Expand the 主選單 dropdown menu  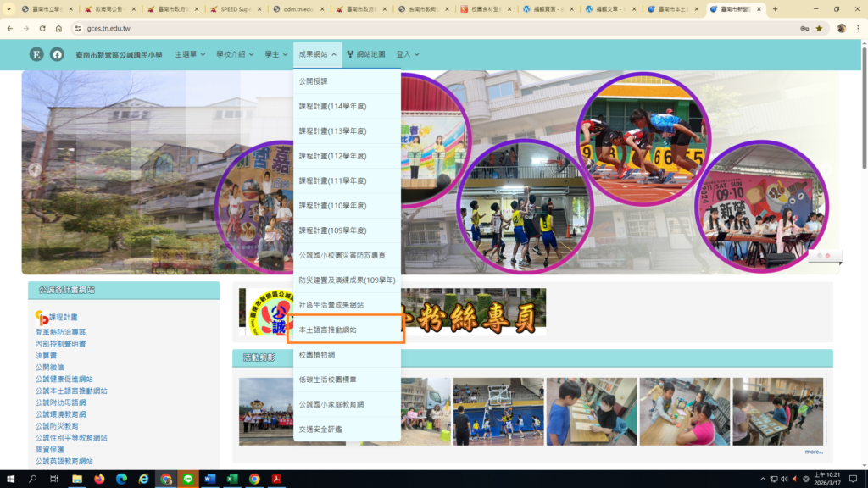190,54
